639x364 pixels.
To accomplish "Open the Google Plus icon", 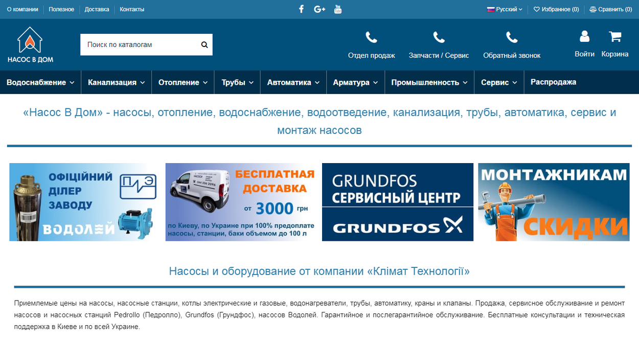I will click(x=319, y=9).
